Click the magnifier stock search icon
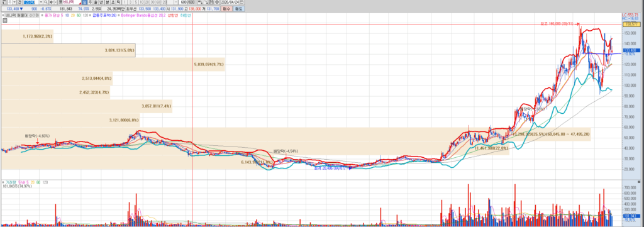Image resolution: width=644 pixels, height=227 pixels. click(45, 2)
